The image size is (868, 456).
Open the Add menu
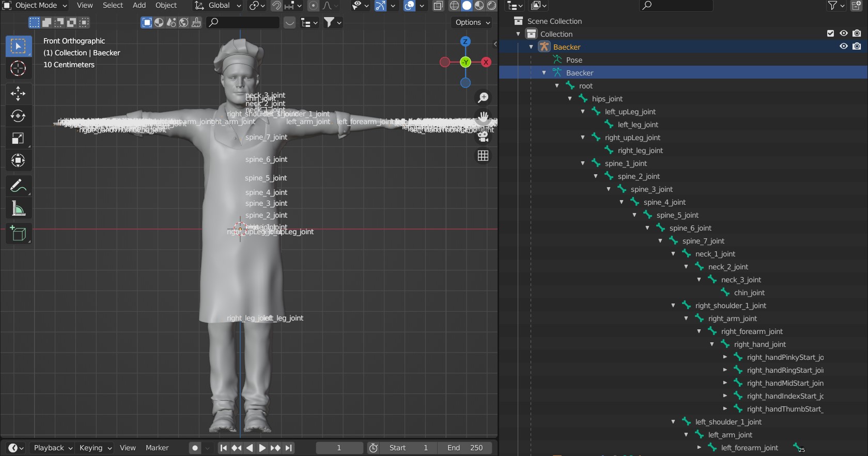pyautogui.click(x=139, y=6)
